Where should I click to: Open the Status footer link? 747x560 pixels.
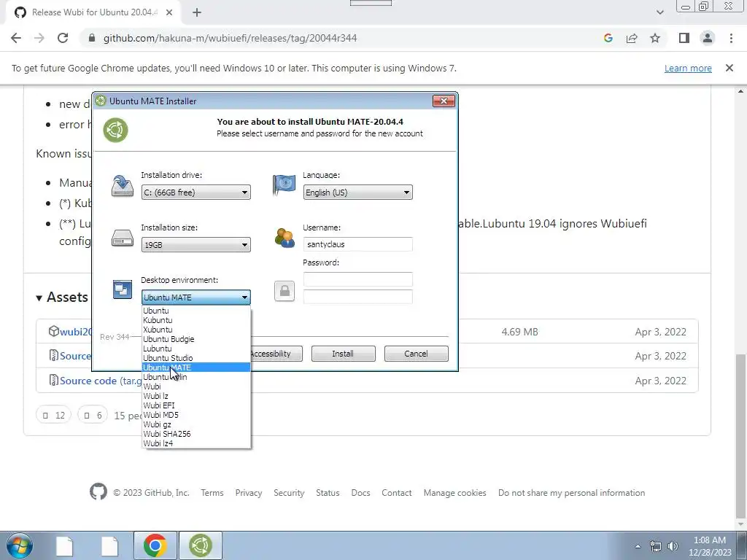click(x=328, y=493)
